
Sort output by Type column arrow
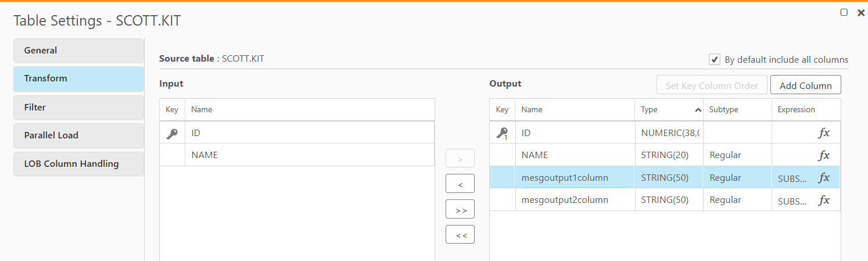[x=698, y=109]
